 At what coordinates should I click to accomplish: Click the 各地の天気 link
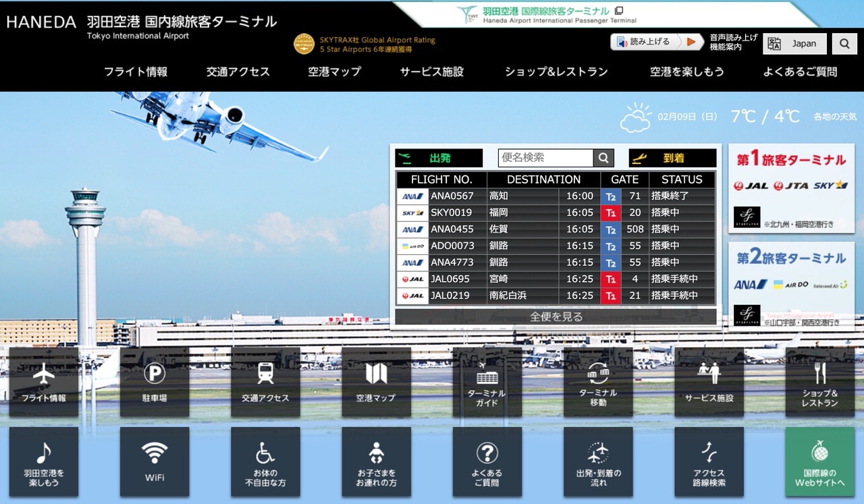coord(835,117)
